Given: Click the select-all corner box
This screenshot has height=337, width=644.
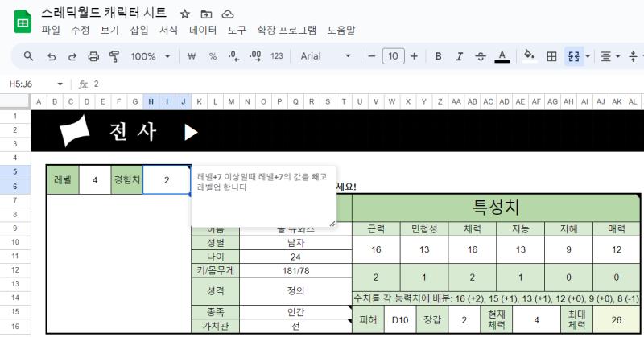Looking at the screenshot, I should point(15,101).
